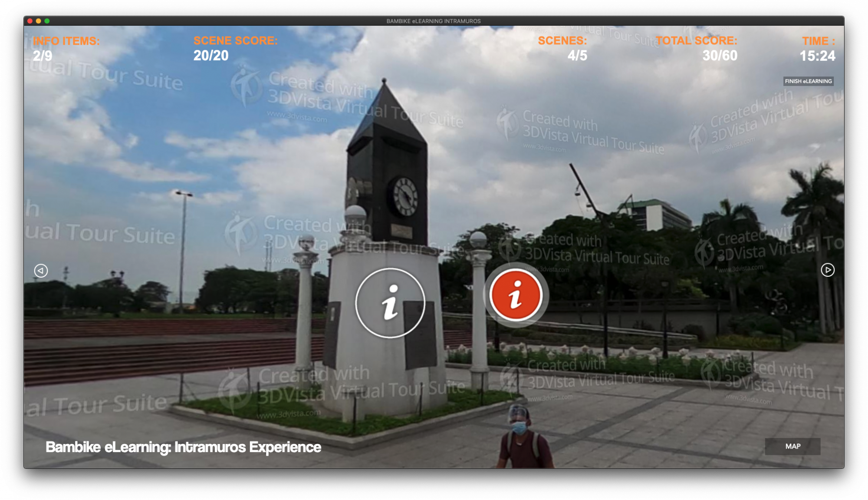This screenshot has width=868, height=500.
Task: Go to previous scene with left arrow
Action: (41, 271)
